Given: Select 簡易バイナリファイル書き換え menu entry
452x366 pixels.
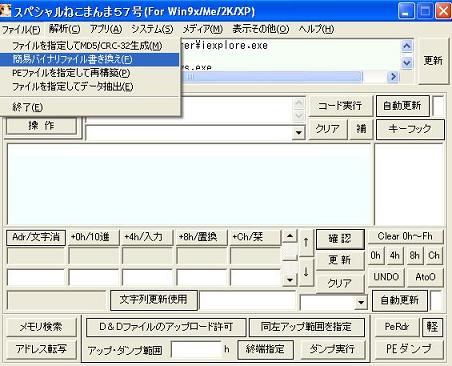Looking at the screenshot, I should 89,59.
